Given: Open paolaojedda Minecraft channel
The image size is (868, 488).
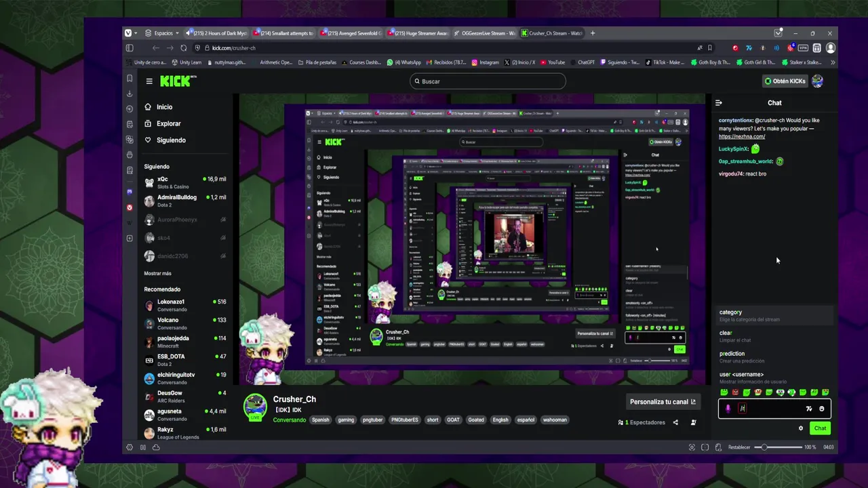Looking at the screenshot, I should tap(185, 342).
